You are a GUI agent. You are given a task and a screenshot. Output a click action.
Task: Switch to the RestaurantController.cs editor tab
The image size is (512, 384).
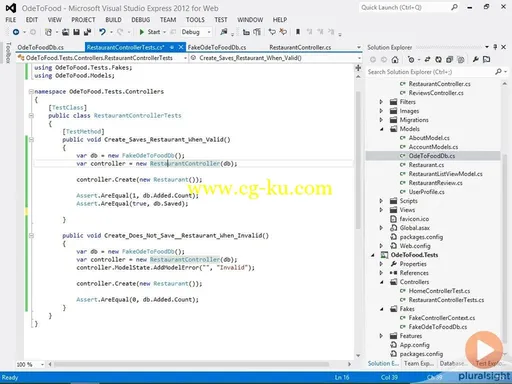[300, 47]
